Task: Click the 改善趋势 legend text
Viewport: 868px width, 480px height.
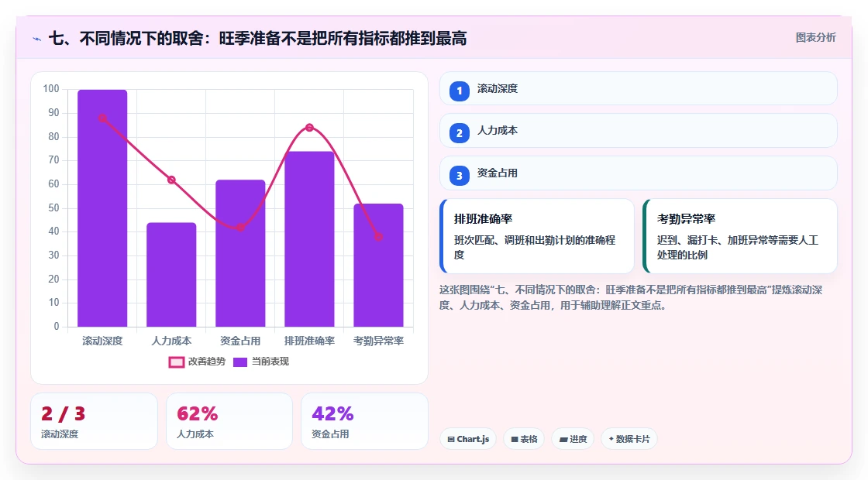Action: tap(207, 362)
